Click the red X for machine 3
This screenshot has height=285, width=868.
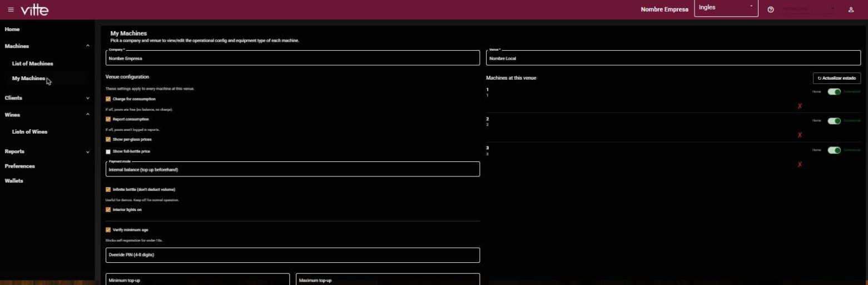(x=800, y=164)
